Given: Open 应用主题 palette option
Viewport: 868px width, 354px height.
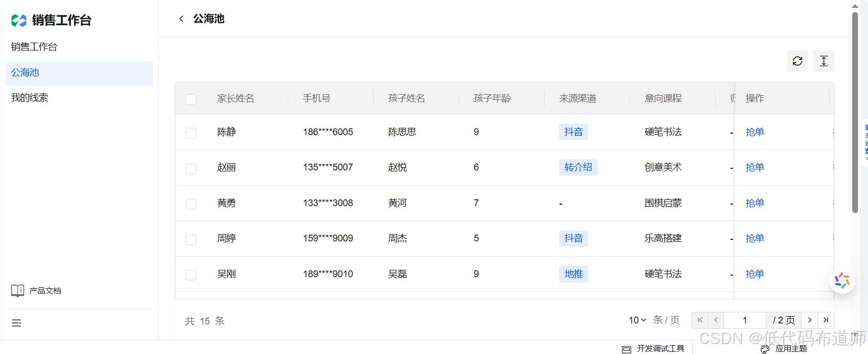Looking at the screenshot, I should (x=784, y=349).
